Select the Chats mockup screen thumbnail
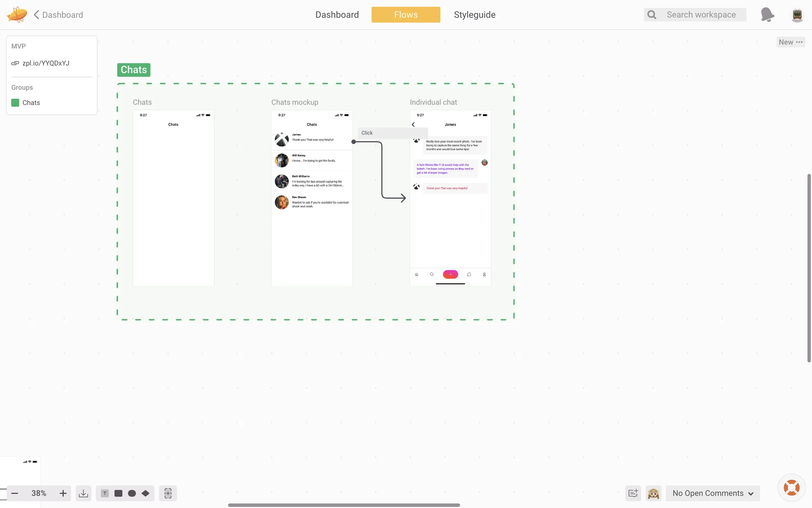The image size is (812, 508). click(312, 237)
